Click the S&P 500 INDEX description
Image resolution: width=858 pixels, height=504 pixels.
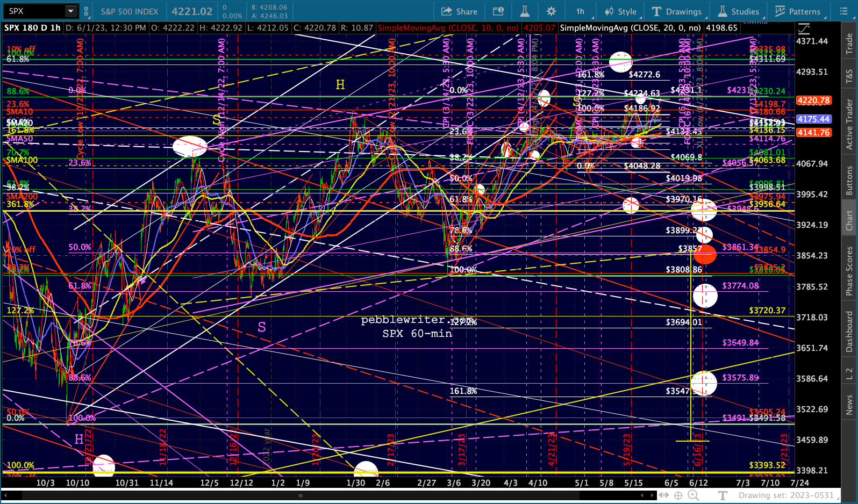(x=130, y=11)
